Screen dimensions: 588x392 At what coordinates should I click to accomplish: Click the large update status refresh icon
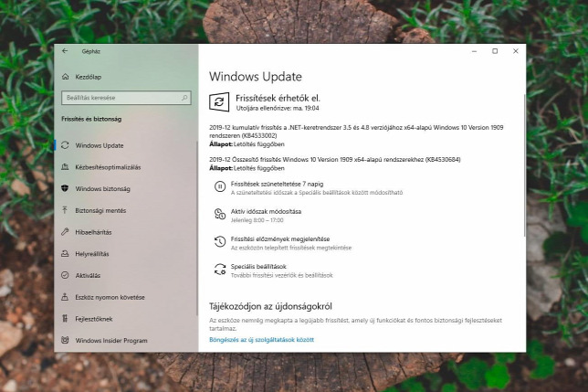click(219, 102)
